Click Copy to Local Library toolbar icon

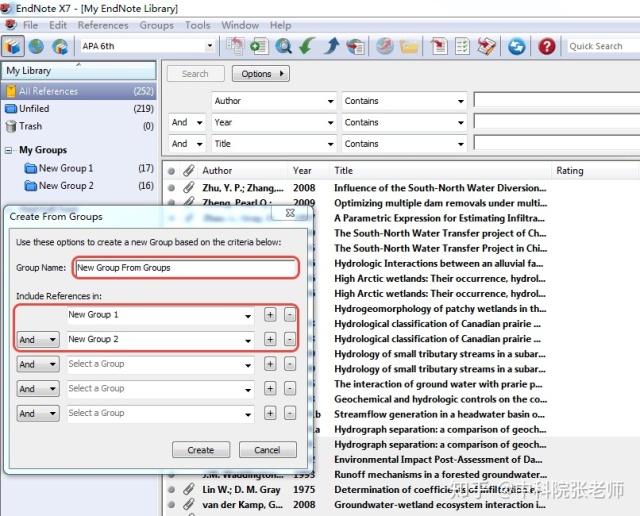tap(235, 46)
